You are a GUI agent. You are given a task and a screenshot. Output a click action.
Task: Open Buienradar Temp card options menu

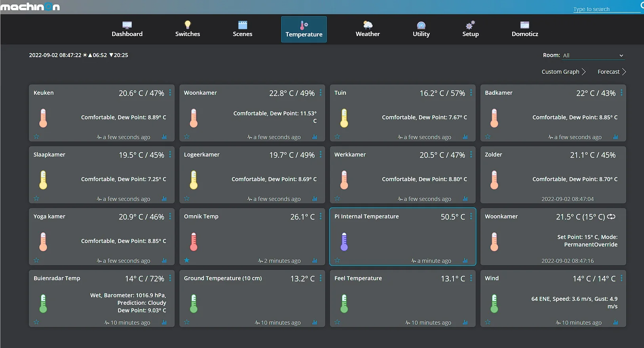coord(170,278)
